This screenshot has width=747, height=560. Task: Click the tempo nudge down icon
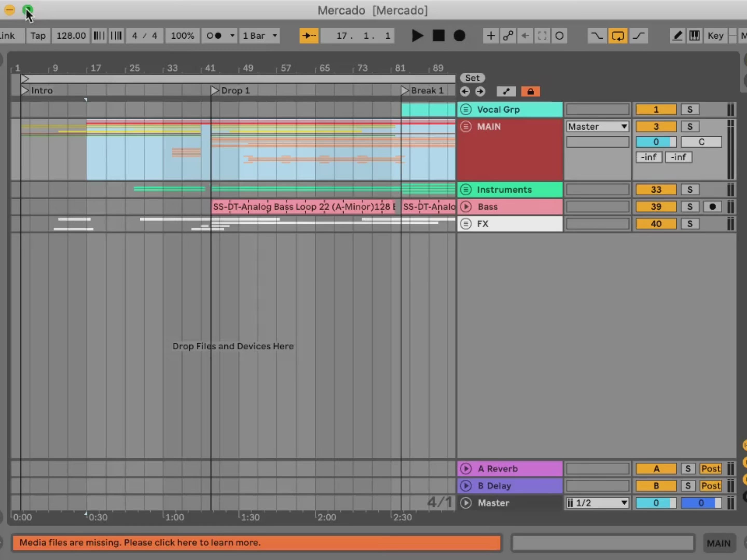pos(99,36)
